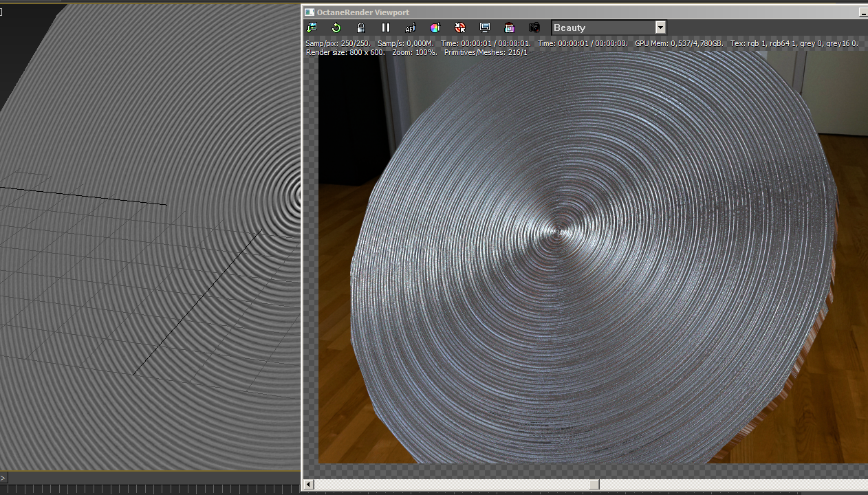868x495 pixels.
Task: Toggle the viewport lock padlock icon
Action: point(361,27)
